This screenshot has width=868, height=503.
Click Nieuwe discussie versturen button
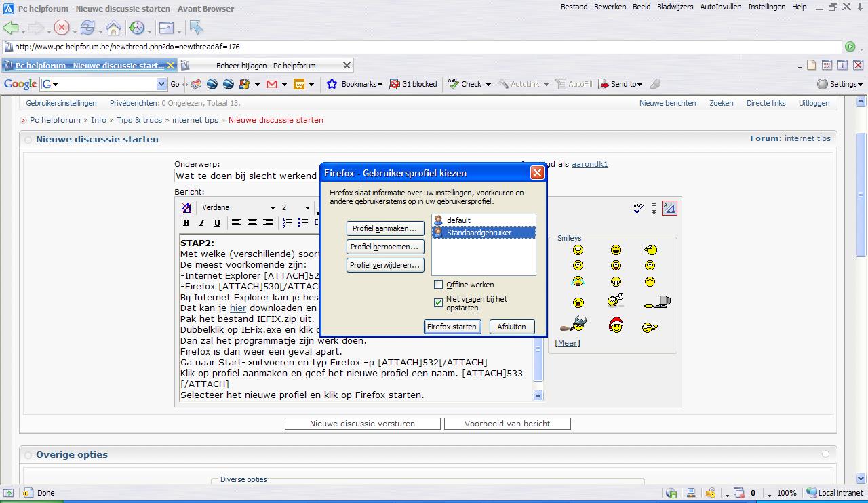pyautogui.click(x=362, y=424)
